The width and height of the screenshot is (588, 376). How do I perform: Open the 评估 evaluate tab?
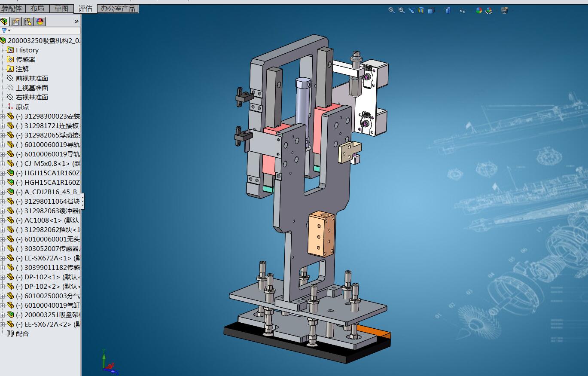click(85, 9)
